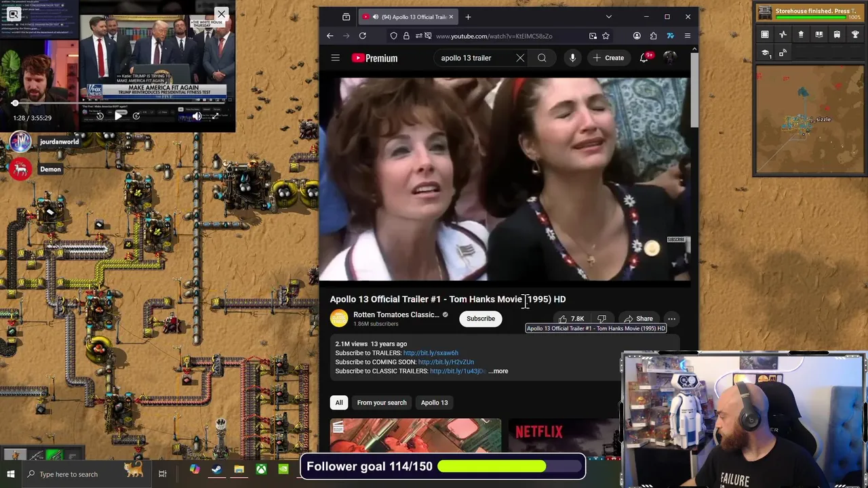Click the YouTube page vertical scrollbar
Screen dimensions: 868x488
coord(694,89)
